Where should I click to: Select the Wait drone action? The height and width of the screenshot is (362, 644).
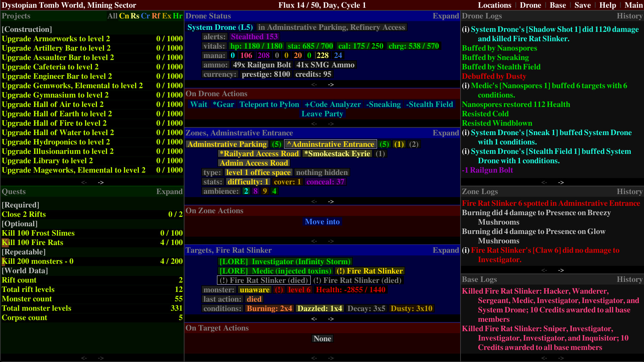(199, 104)
